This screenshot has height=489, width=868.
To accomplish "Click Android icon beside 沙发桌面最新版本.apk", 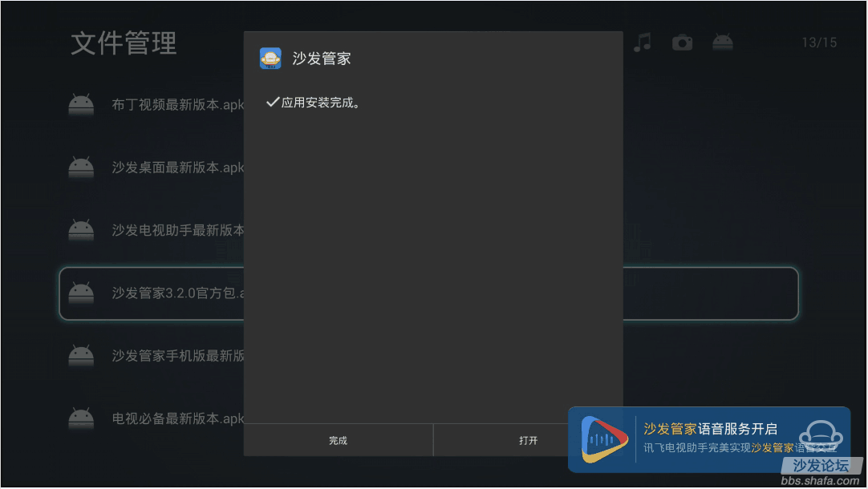I will (81, 167).
